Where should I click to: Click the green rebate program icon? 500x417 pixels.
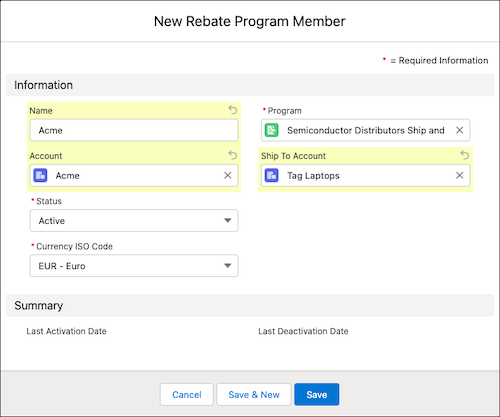point(272,130)
